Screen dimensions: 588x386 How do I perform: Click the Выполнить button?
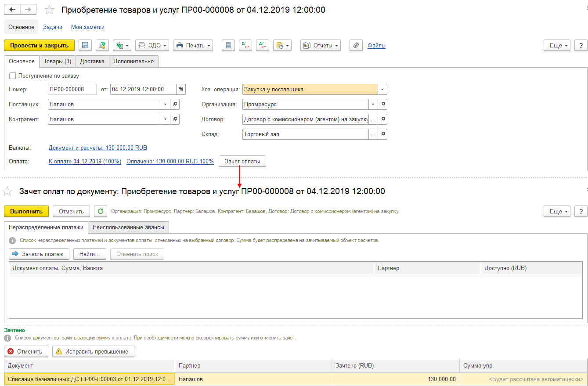26,211
